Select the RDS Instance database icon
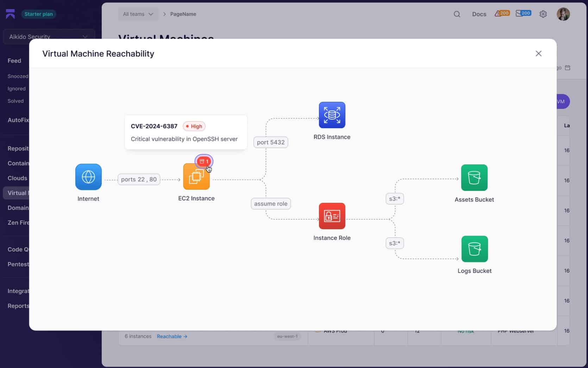Screen dimensions: 588x368 tap(332, 115)
